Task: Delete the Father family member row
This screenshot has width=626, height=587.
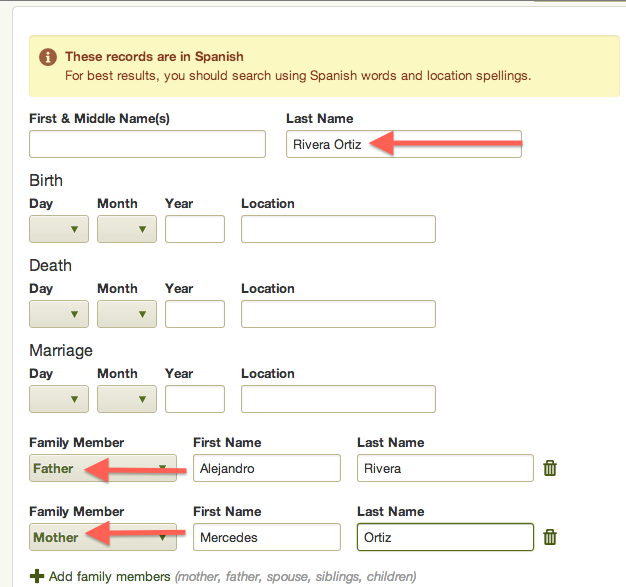Action: pos(550,468)
